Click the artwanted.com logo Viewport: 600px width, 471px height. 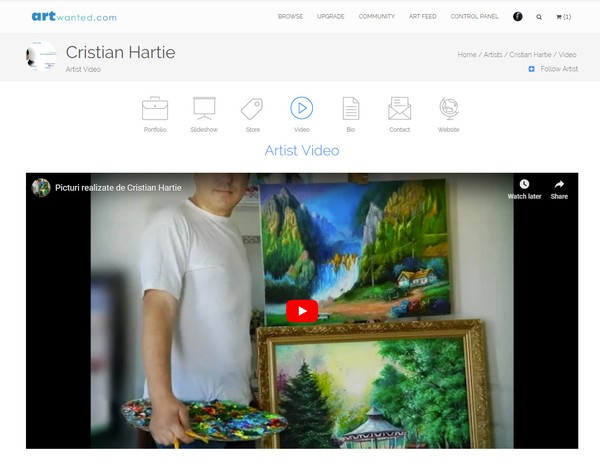click(x=74, y=16)
